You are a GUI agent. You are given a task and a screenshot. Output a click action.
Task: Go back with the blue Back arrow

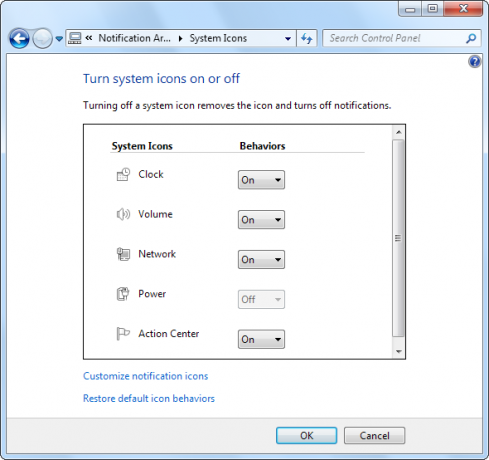tap(19, 39)
